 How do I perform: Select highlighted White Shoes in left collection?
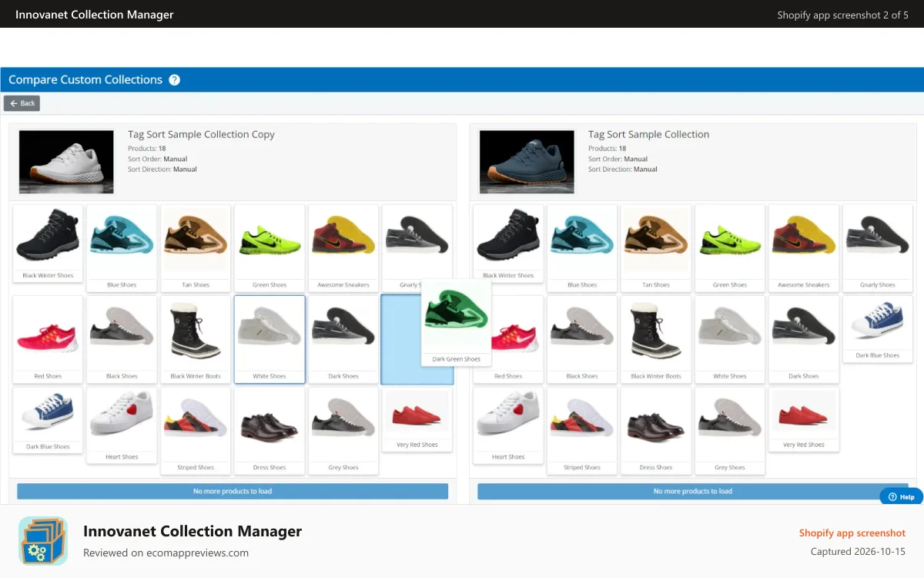269,339
